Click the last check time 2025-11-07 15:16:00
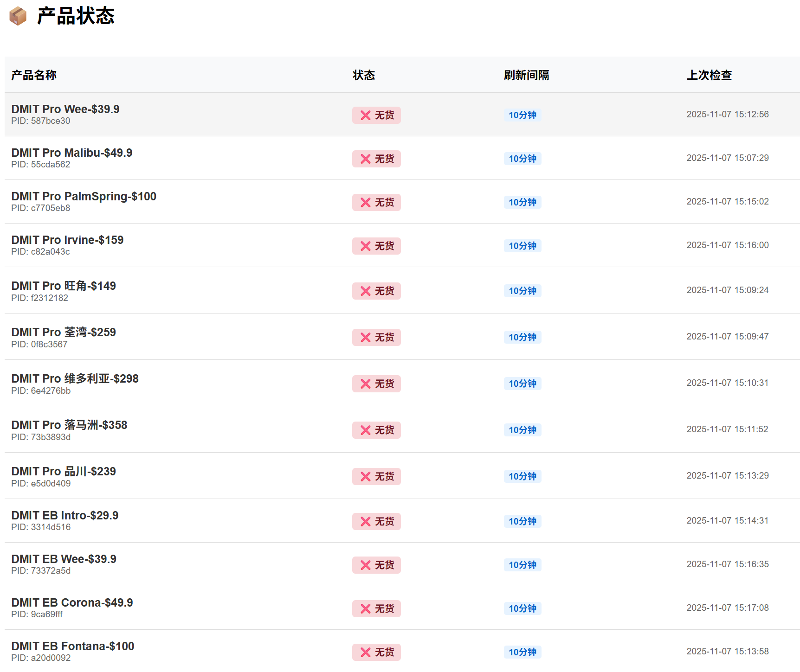Screen dimensions: 800x672 (x=727, y=245)
